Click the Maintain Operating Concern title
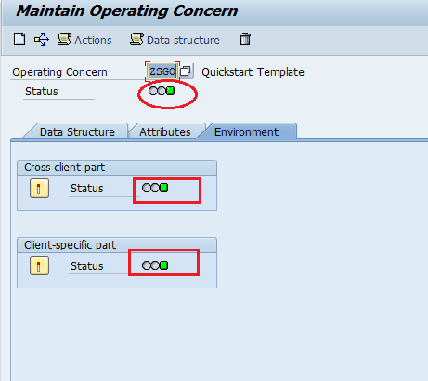The image size is (428, 381). [x=127, y=11]
